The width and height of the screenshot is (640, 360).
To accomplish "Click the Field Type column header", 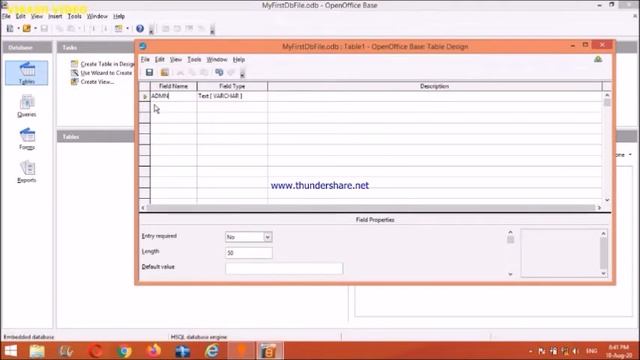I will pyautogui.click(x=232, y=87).
